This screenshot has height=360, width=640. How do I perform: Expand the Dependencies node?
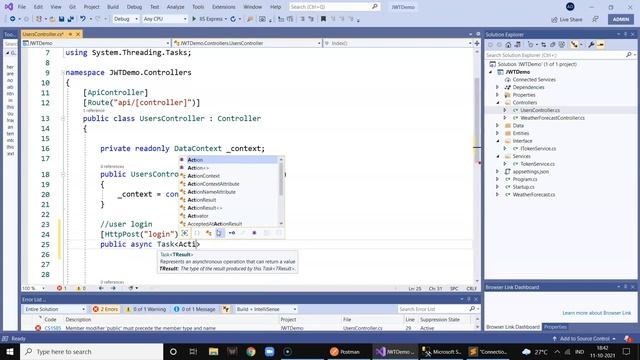click(x=497, y=87)
